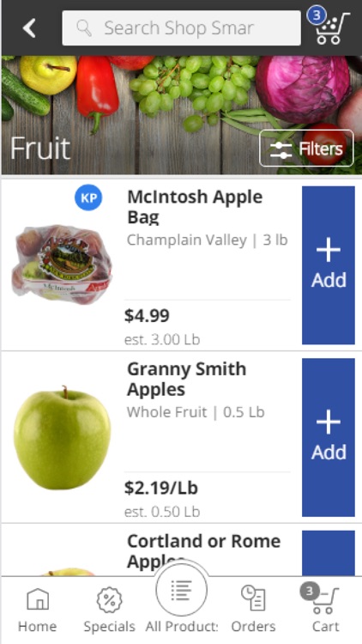Tap the KP badge on McIntosh apples

88,197
